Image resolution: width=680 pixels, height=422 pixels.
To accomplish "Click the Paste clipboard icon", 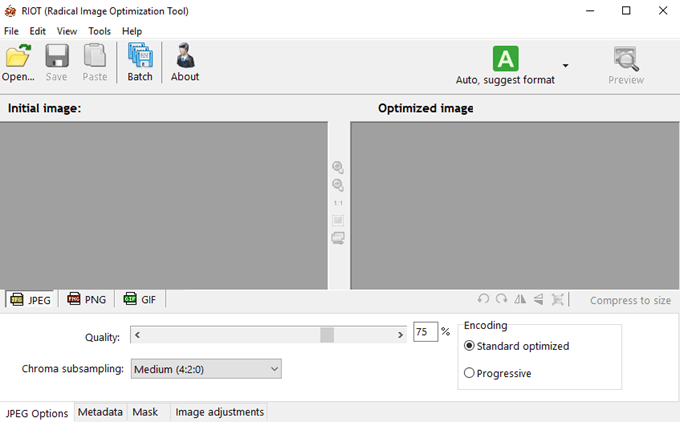I will tap(95, 56).
